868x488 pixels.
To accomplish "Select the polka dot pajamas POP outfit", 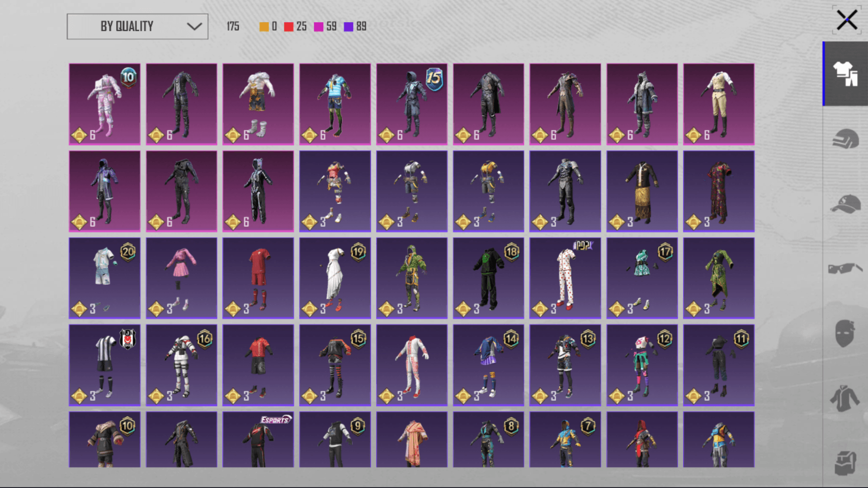I will click(x=565, y=278).
